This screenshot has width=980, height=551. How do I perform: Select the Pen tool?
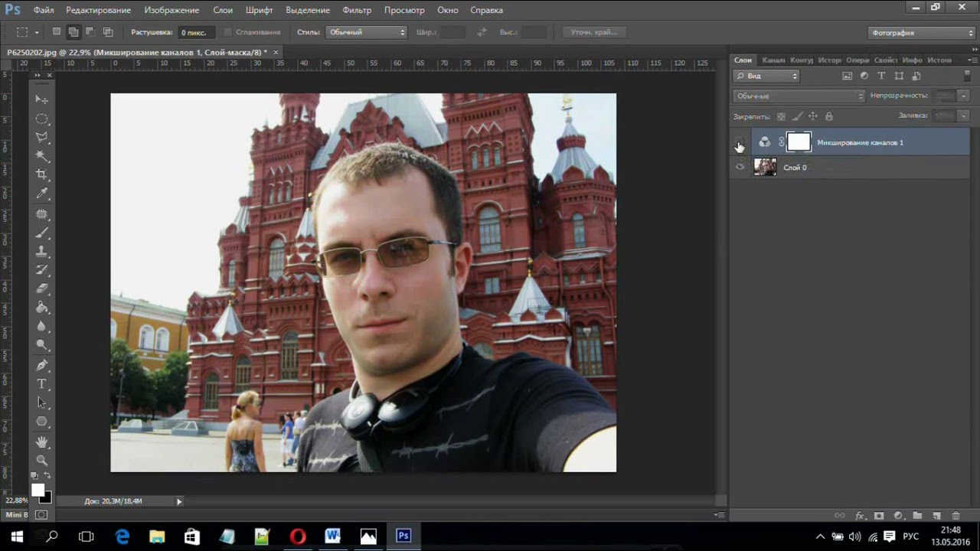[42, 365]
